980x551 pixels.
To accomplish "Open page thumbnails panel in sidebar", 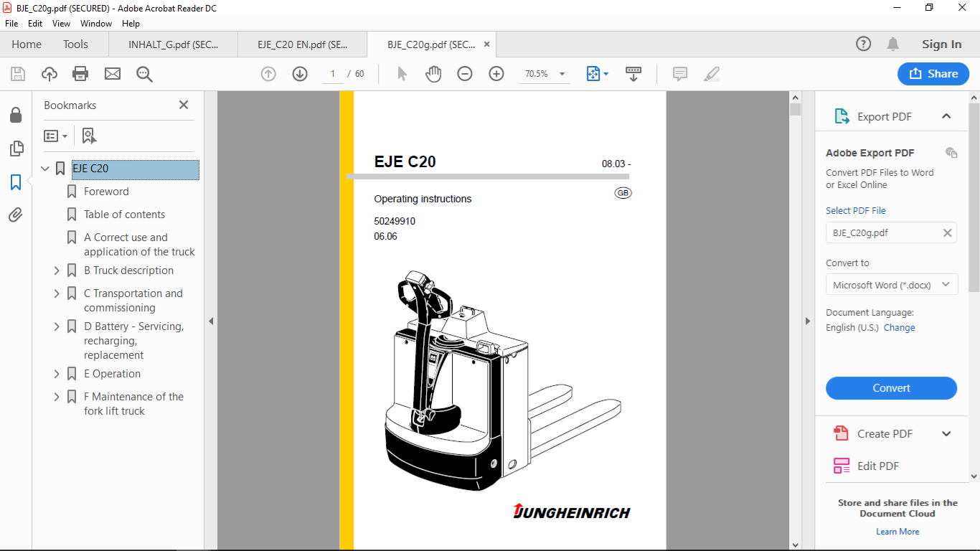I will [16, 149].
